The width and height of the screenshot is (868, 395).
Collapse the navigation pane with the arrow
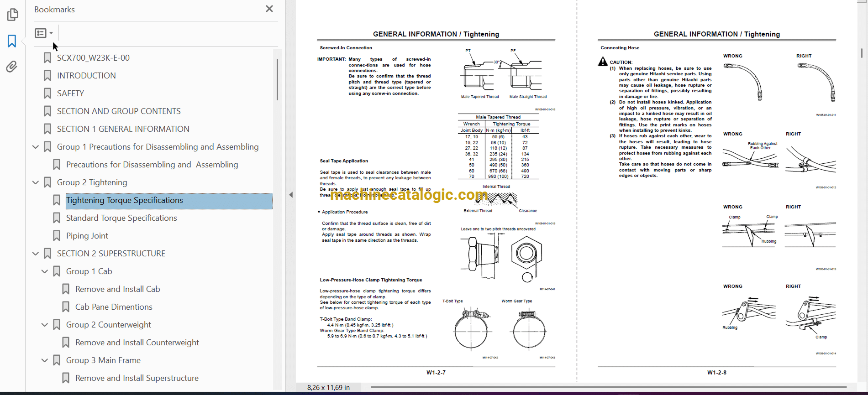pyautogui.click(x=291, y=195)
